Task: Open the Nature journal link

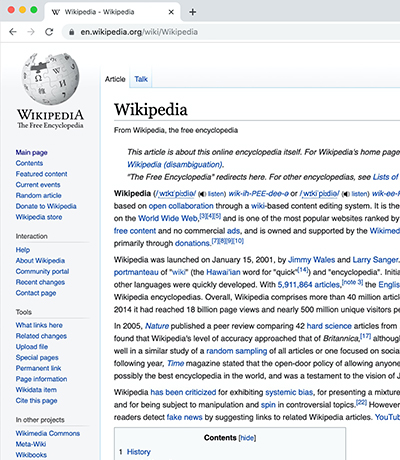Action: pos(157,326)
